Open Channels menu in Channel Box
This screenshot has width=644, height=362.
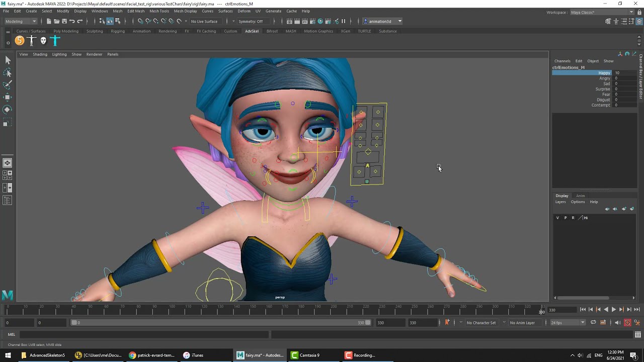(562, 61)
